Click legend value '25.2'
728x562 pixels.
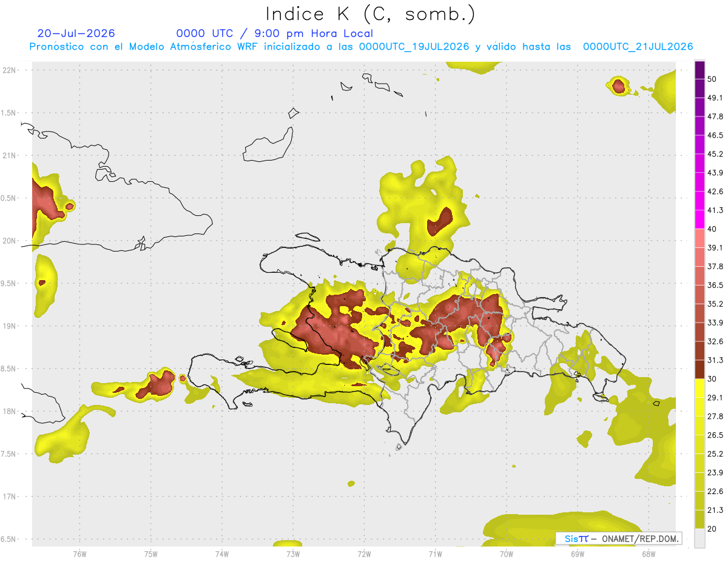(715, 454)
